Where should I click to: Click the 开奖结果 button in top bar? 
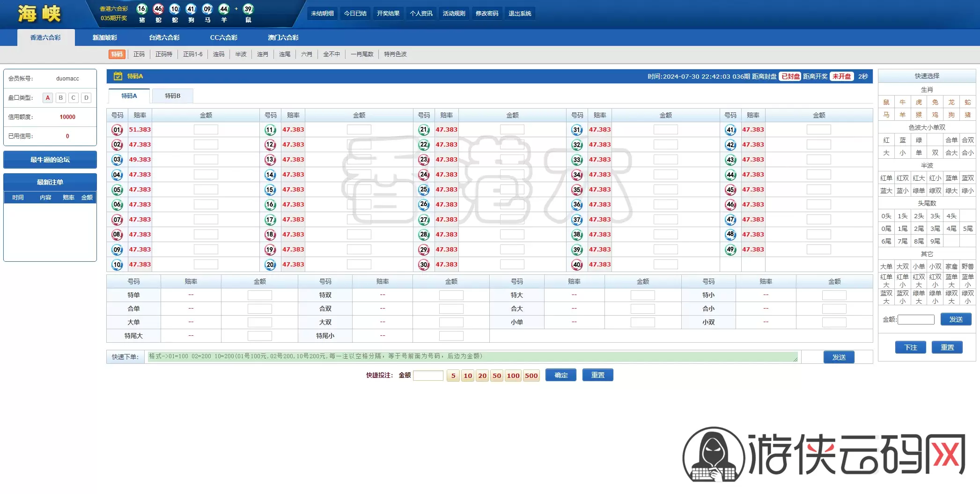388,14
